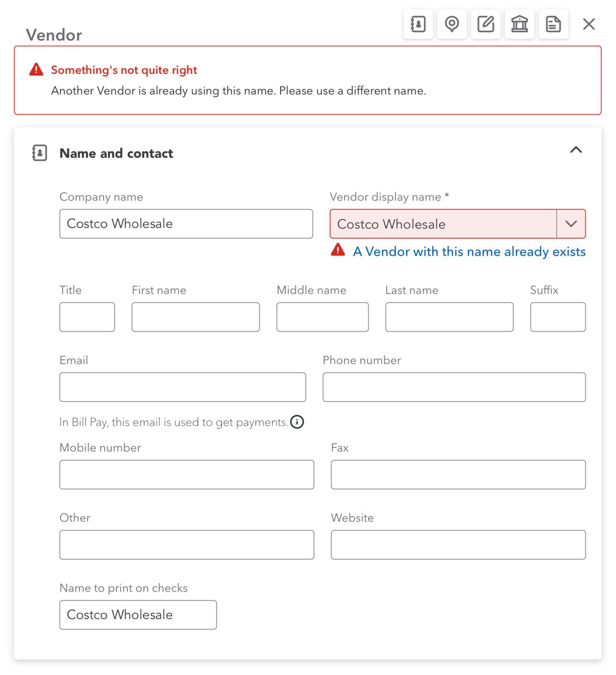Click the warning triangle in the error banner

(36, 69)
